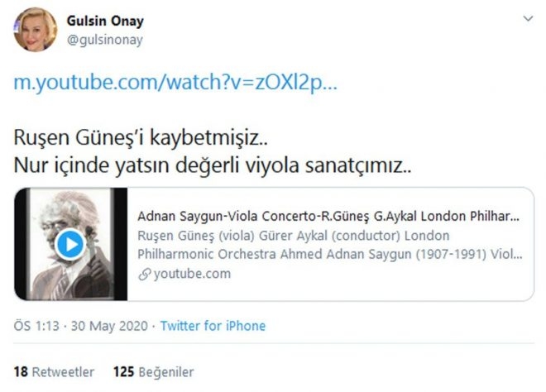The height and width of the screenshot is (392, 546).
Task: Click the Viola Concerto video thumbnail image
Action: tap(71, 244)
